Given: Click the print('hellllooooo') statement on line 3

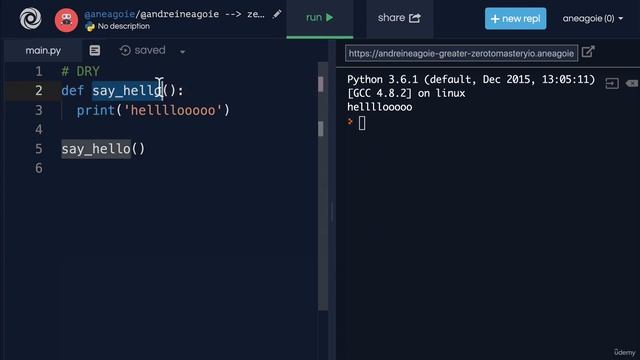Looking at the screenshot, I should (x=153, y=110).
